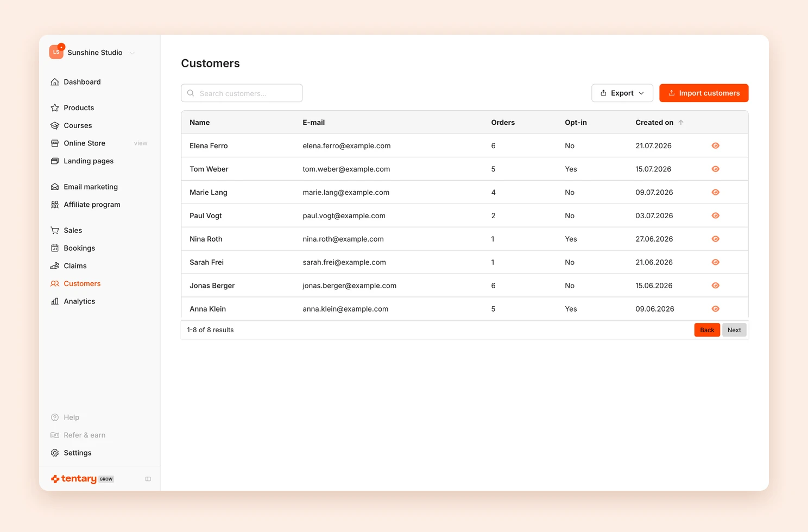Open the Products menu item

(x=79, y=107)
